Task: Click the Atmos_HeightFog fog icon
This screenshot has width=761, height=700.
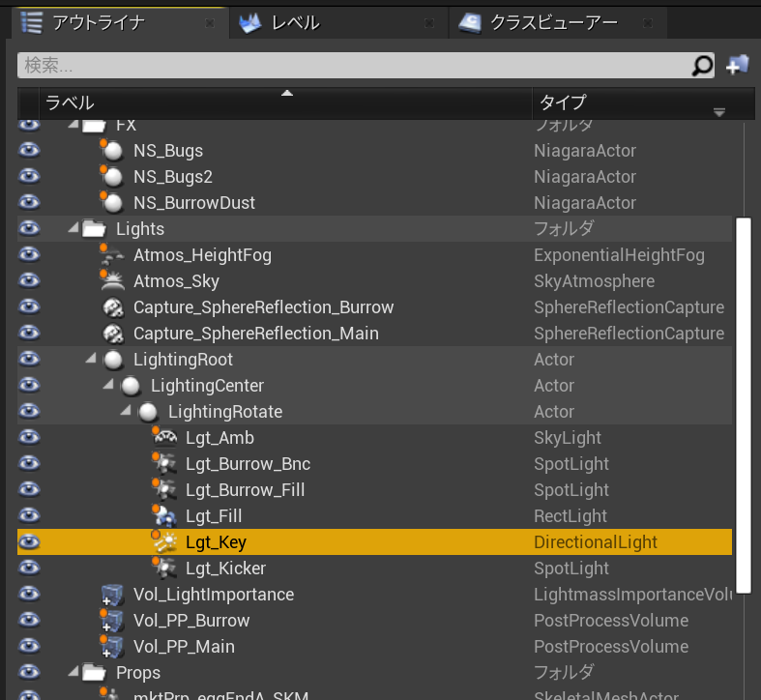Action: point(112,255)
